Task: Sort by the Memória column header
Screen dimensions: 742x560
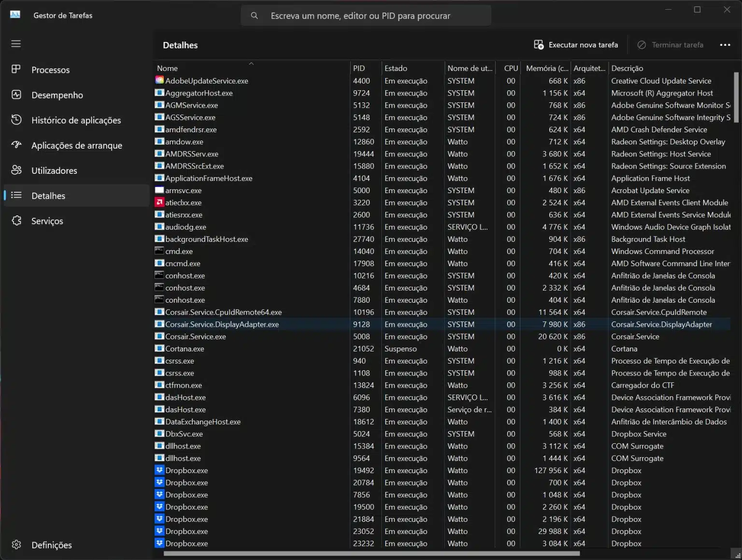Action: tap(546, 68)
